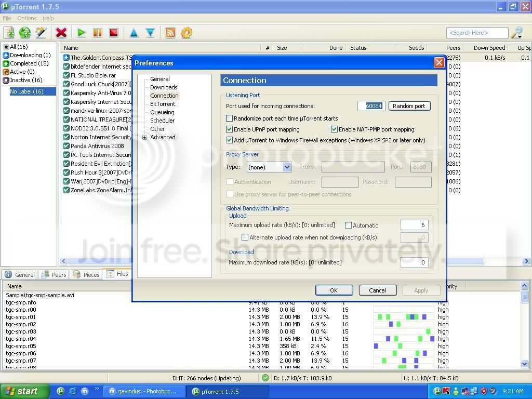Viewport: 532px width, 399px height.
Task: Switch to the Files tab
Action: point(117,274)
